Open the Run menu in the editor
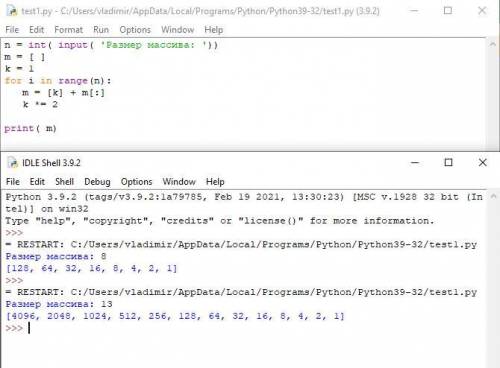 101,30
